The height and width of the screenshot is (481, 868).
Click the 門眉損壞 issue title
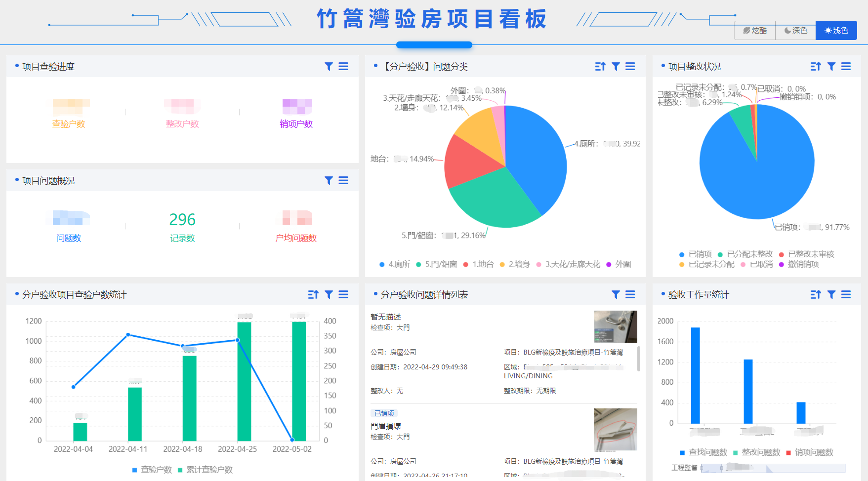tap(386, 426)
